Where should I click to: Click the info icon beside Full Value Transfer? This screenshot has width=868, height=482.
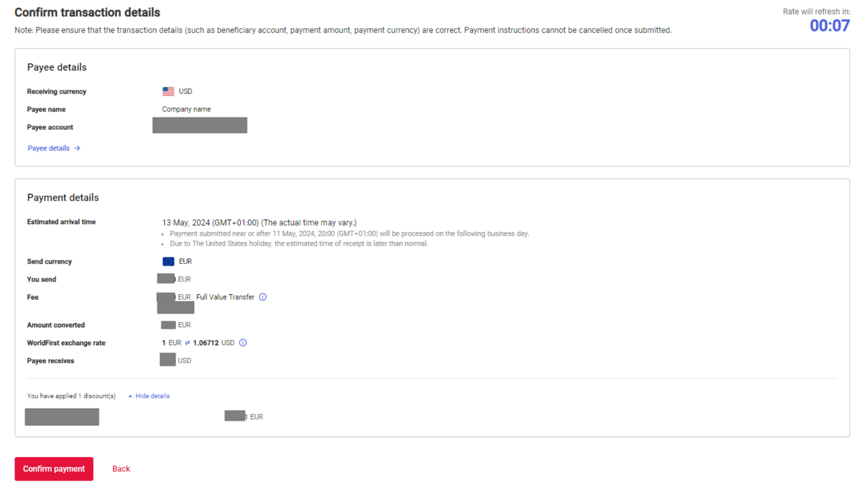pyautogui.click(x=263, y=297)
